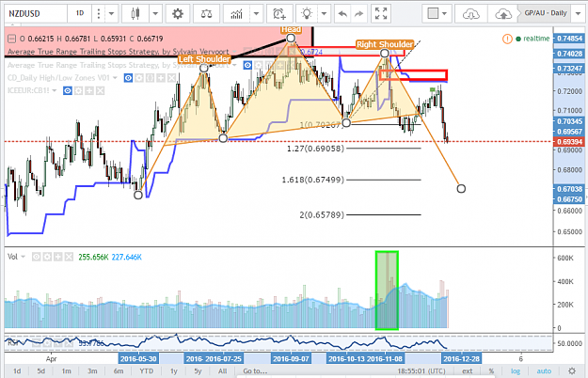Screen dimensions: 588x378
Task: Edit the NZDUSD symbol field
Action: tap(36, 14)
